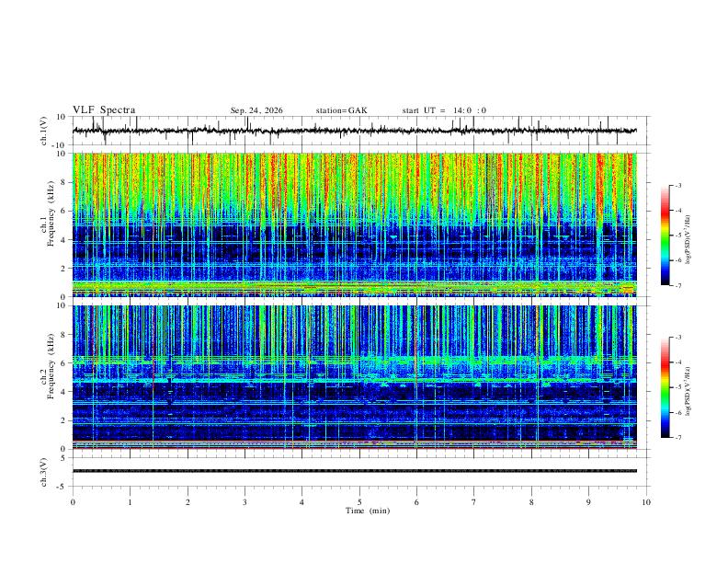
Task: Click the ch.3 voltage flat trace
Action: click(355, 471)
